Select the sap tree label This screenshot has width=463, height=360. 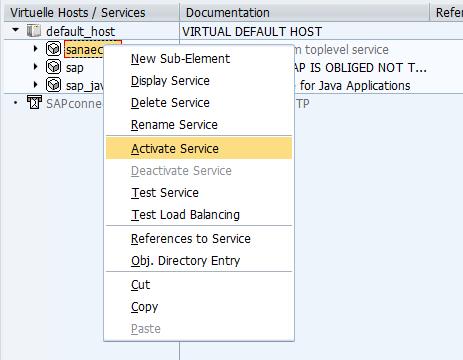pos(74,68)
